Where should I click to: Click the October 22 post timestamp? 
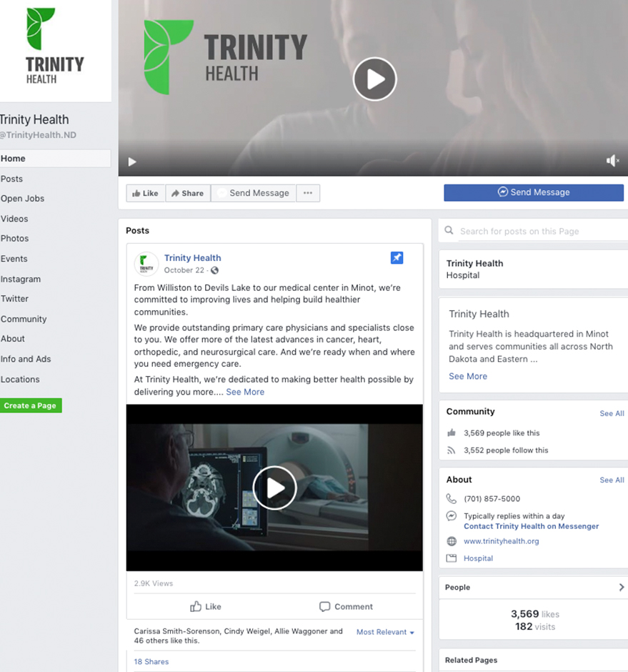pyautogui.click(x=184, y=270)
